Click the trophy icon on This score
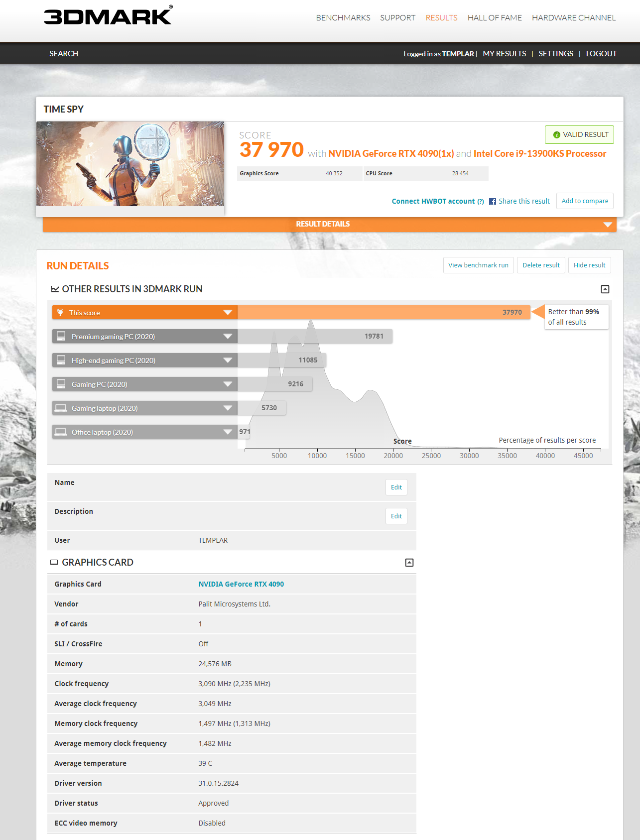Viewport: 640px width, 840px height. (x=60, y=313)
